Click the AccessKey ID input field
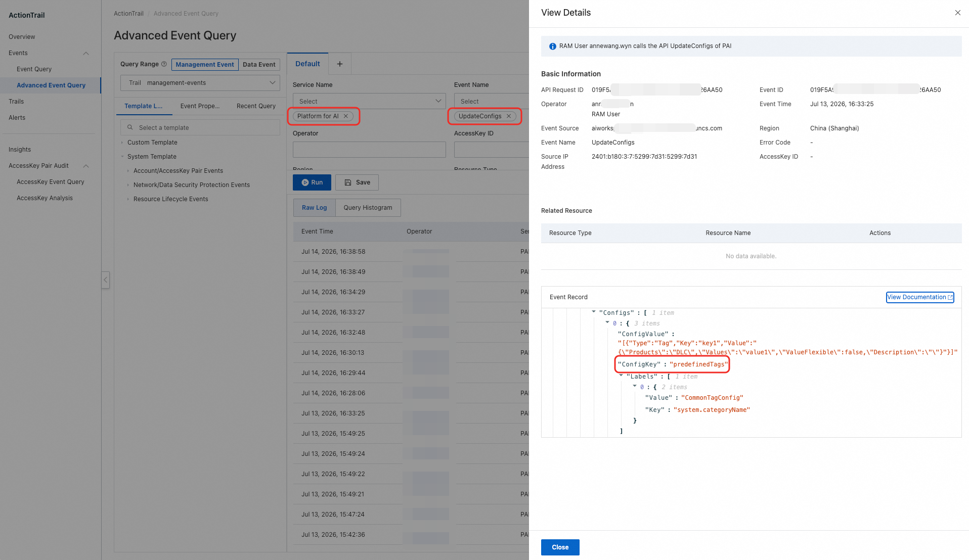 [491, 150]
